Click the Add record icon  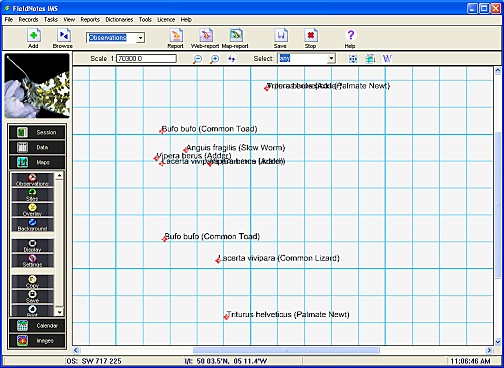pos(34,35)
